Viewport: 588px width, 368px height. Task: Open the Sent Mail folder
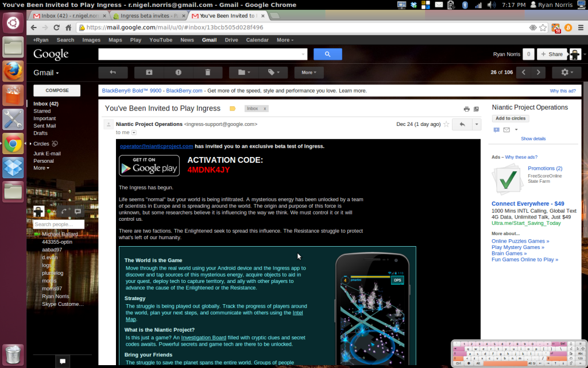point(45,126)
